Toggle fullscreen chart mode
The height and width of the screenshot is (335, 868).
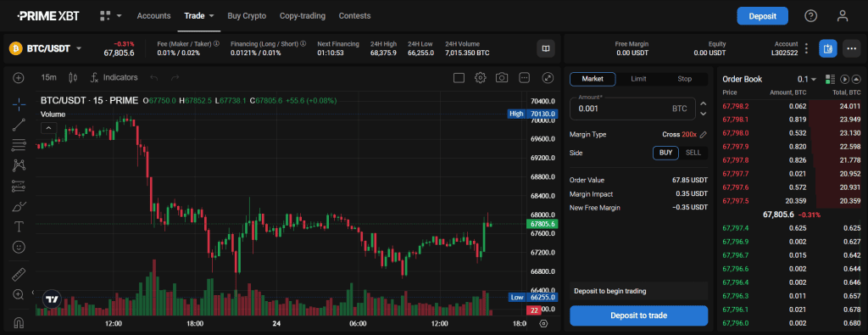[x=548, y=77]
